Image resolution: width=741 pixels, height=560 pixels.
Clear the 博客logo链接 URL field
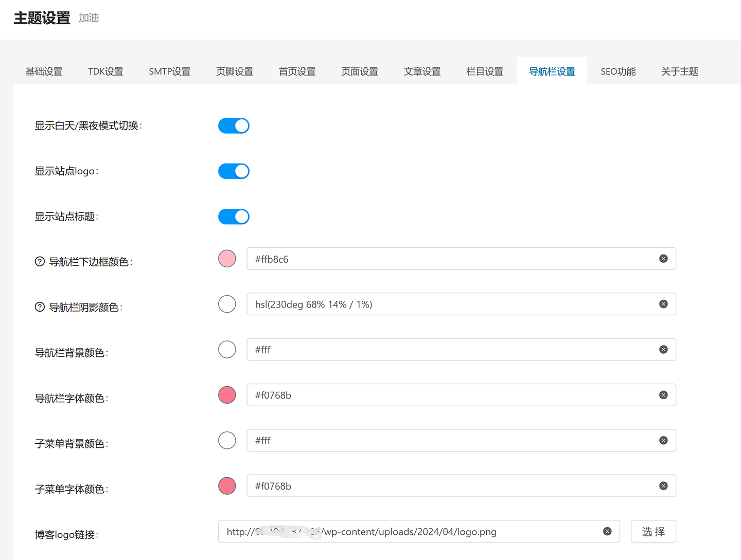[607, 531]
